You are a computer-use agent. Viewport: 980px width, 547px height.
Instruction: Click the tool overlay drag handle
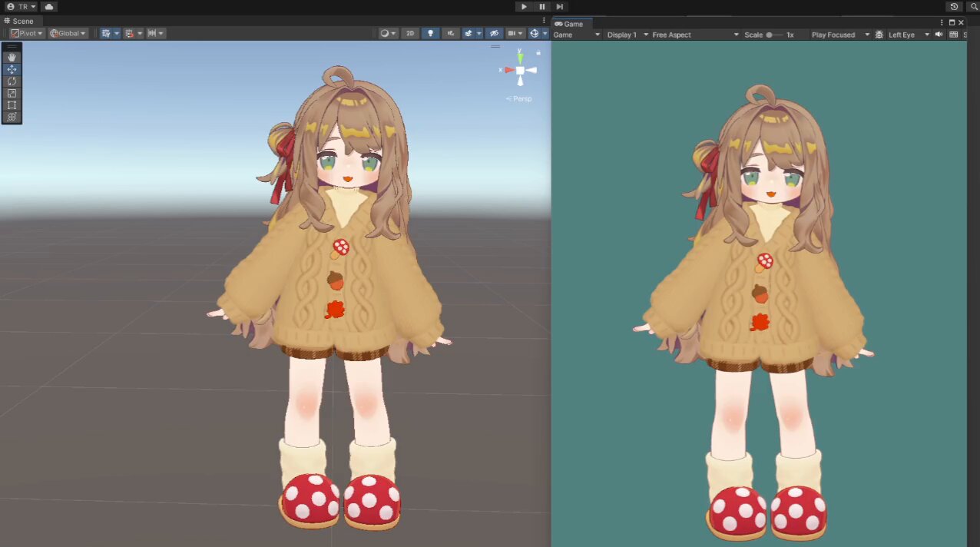pyautogui.click(x=12, y=47)
